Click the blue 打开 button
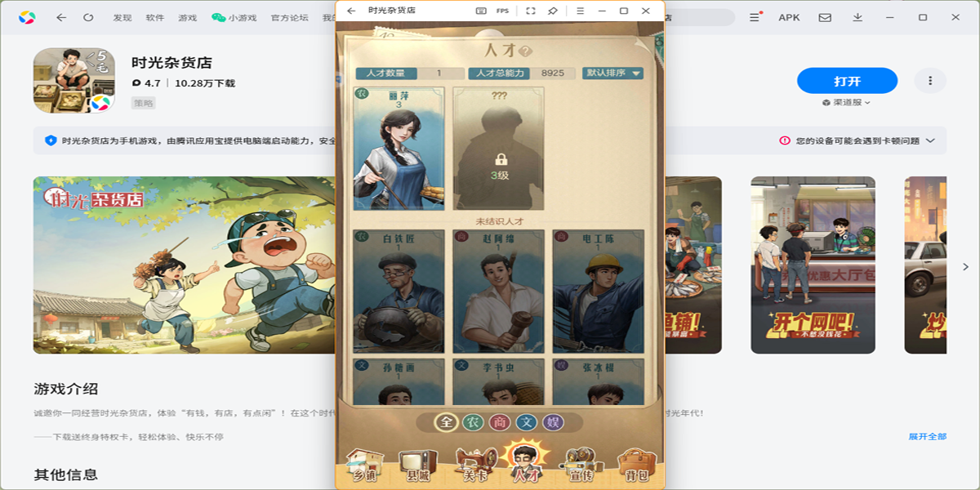This screenshot has width=980, height=490. [x=847, y=81]
